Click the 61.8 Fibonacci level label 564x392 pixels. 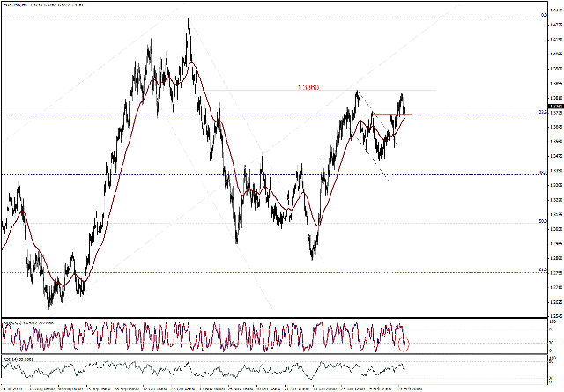541,270
